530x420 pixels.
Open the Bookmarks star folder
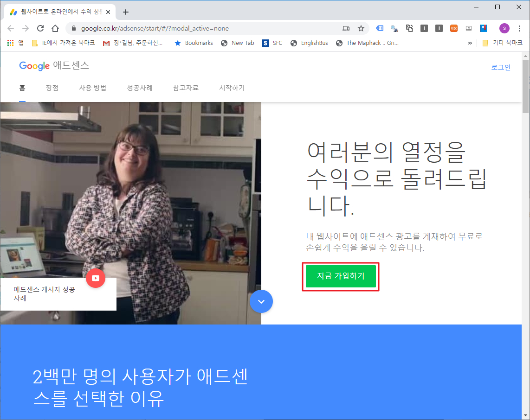[194, 43]
